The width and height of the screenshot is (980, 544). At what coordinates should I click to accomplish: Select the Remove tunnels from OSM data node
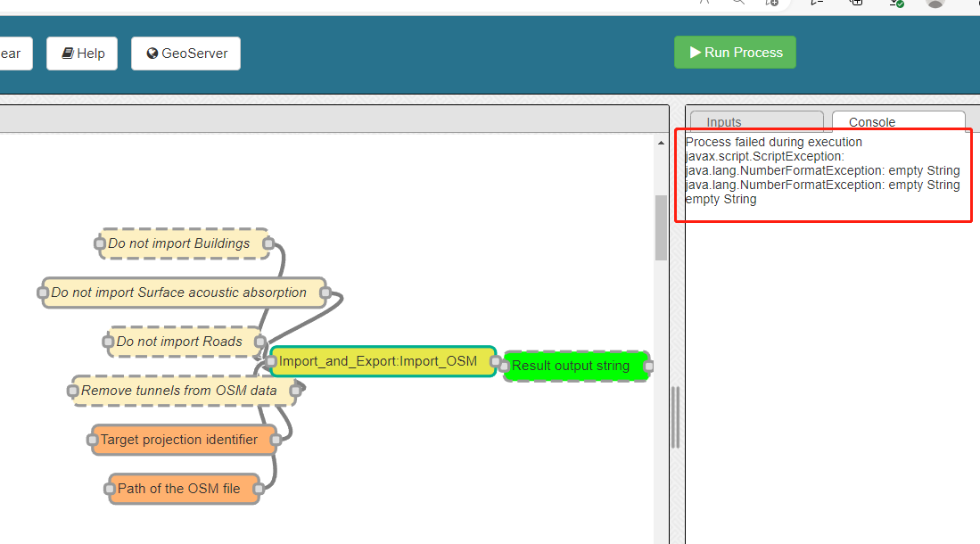pyautogui.click(x=184, y=391)
